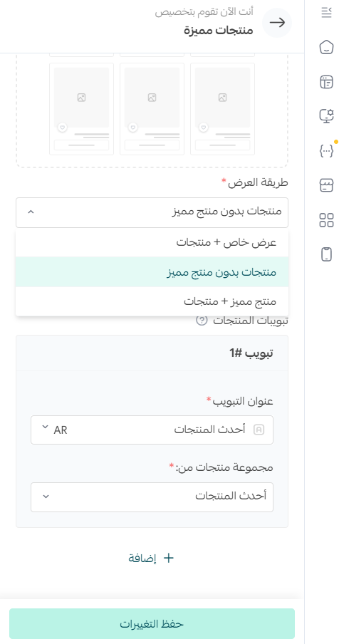
Task: Click the help question mark near تبويبات المنتجات
Action: (202, 321)
